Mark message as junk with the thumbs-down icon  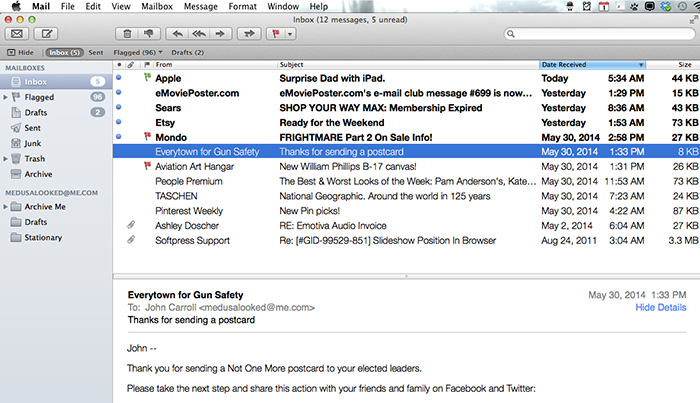point(149,33)
